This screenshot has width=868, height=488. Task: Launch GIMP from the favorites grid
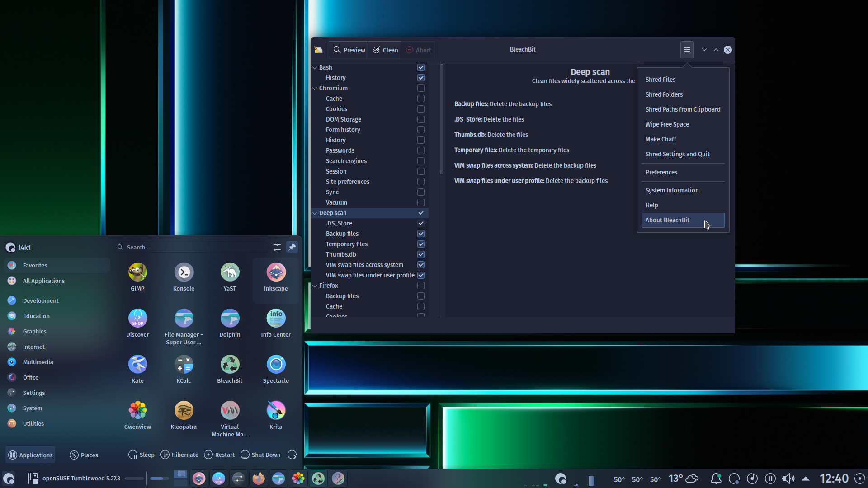coord(137,277)
